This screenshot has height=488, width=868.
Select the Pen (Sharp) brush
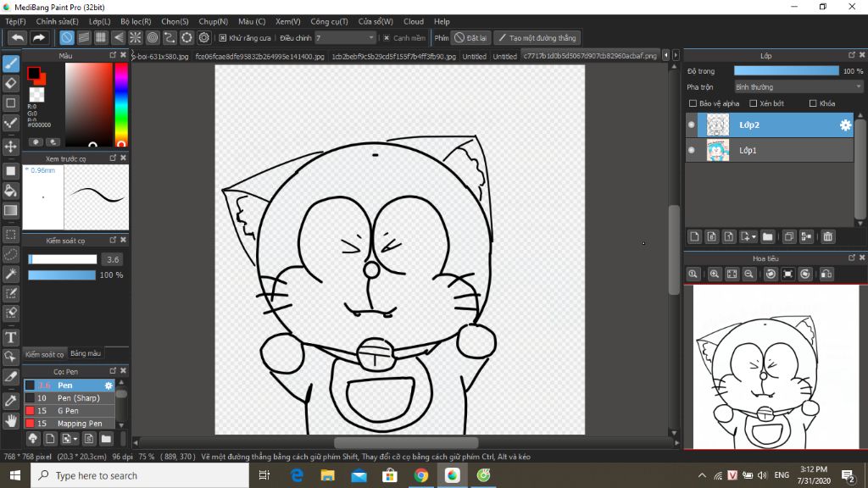coord(70,398)
